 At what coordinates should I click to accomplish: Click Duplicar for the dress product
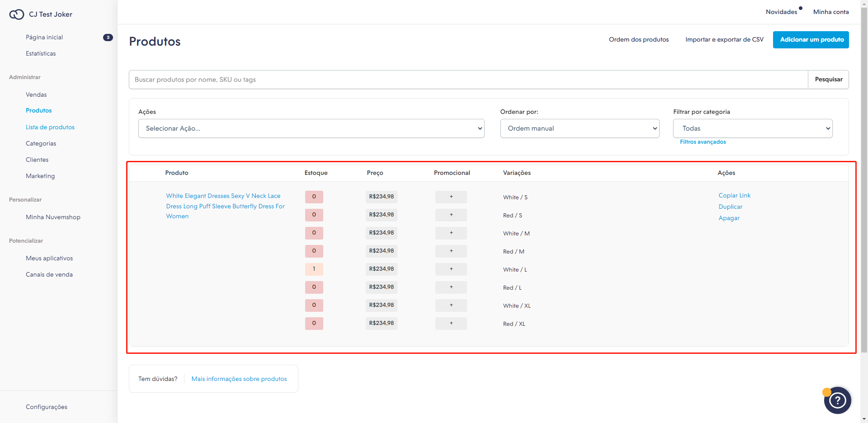coord(730,207)
